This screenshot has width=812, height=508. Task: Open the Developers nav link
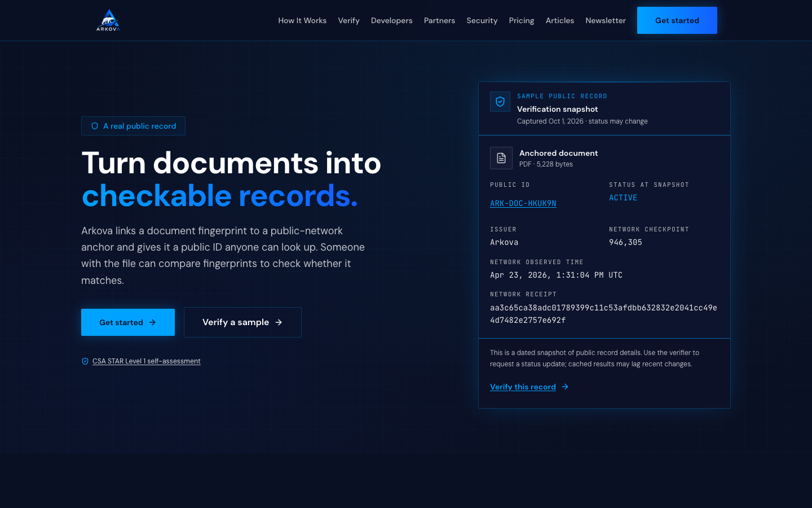[392, 20]
